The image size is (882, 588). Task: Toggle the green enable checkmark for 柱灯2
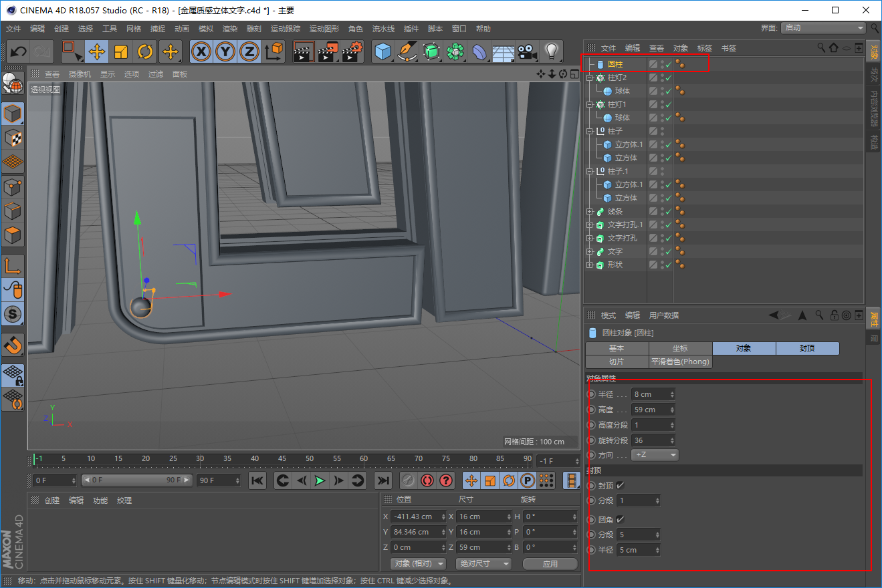tap(668, 78)
